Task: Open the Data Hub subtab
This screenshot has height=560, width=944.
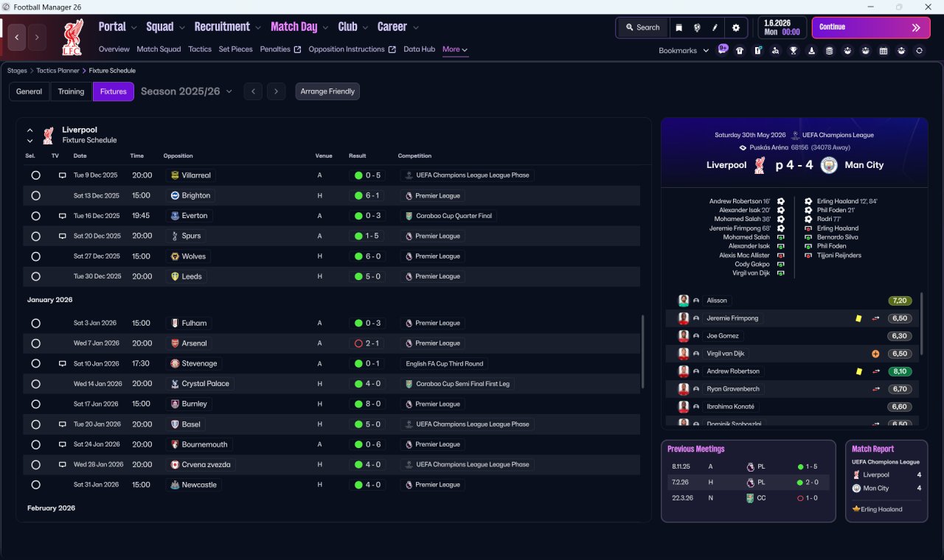Action: [x=419, y=49]
